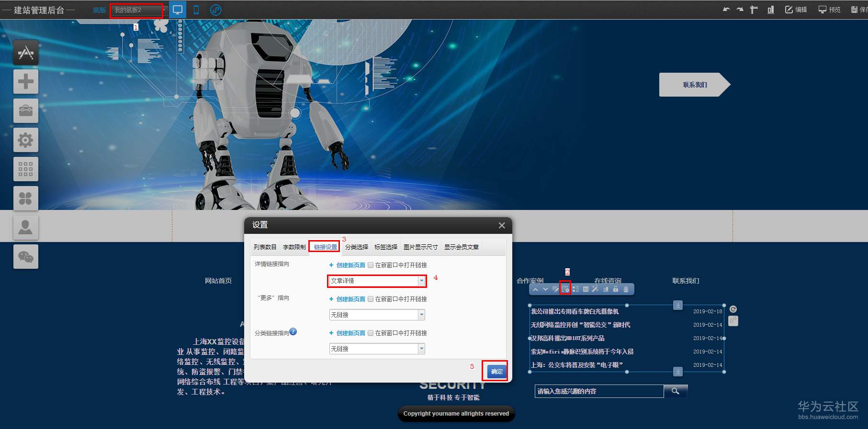Click the list style icon in component toolbar
Viewport: 868px width, 429px height.
575,289
